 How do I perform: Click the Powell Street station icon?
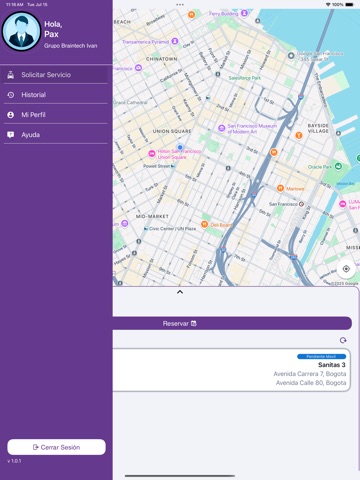click(173, 166)
